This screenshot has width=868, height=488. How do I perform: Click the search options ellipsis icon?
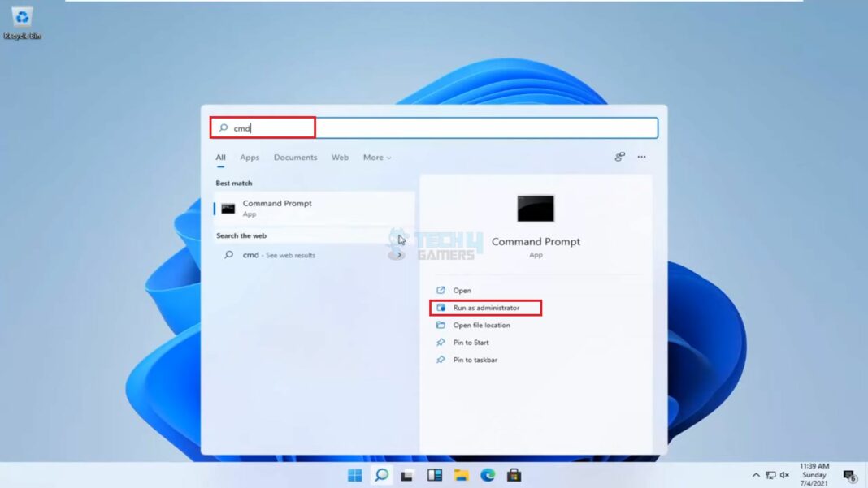641,157
